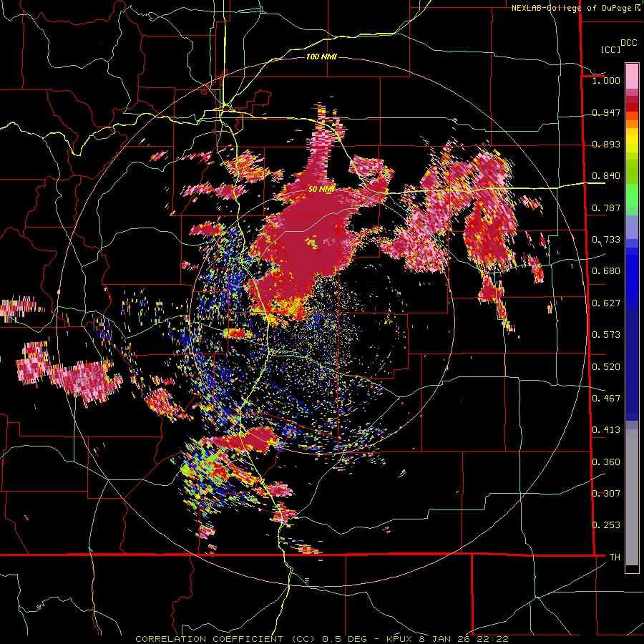The image size is (644, 644).
Task: Click the TH threshold label
Action: click(x=615, y=557)
